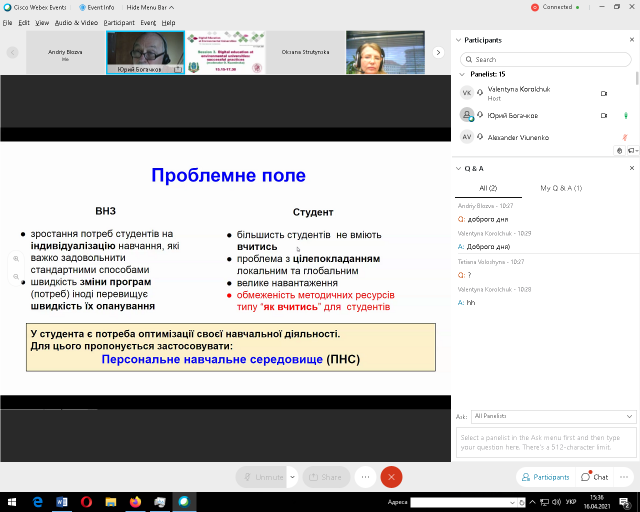Toggle the Chat panel button
Viewport: 640px width, 512px height.
[x=595, y=477]
